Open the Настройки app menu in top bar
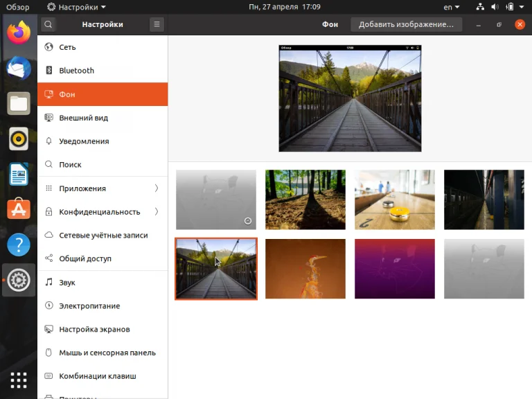The height and width of the screenshot is (399, 532). click(x=76, y=7)
